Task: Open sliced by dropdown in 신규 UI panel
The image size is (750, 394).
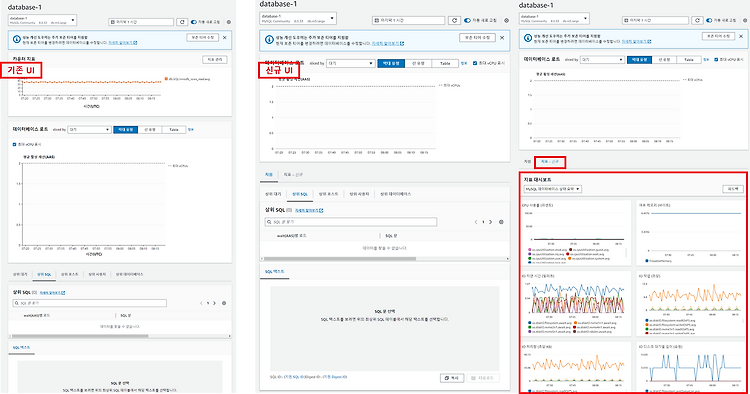Action: coord(350,63)
